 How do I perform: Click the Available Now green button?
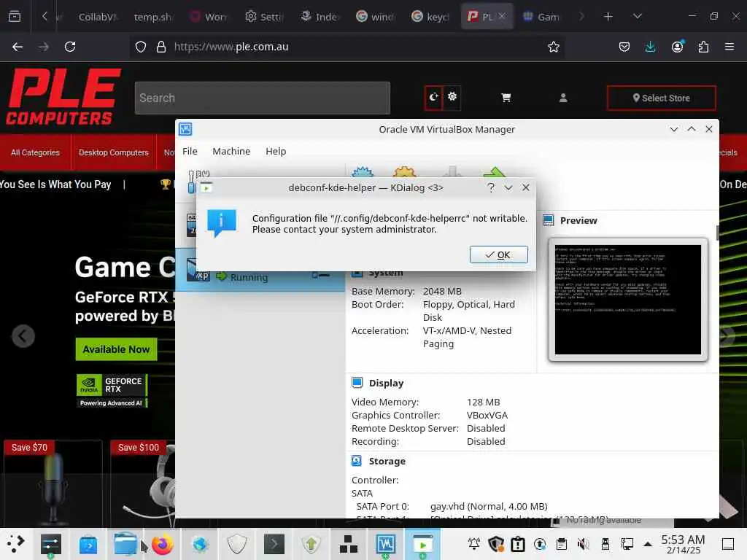coord(116,349)
